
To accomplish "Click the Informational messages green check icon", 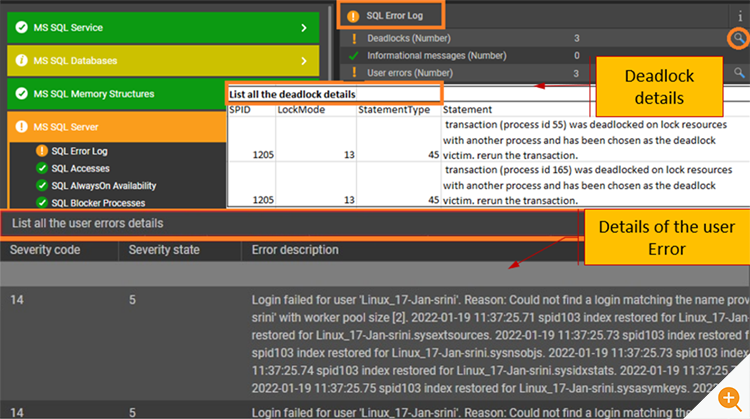I will (x=354, y=56).
